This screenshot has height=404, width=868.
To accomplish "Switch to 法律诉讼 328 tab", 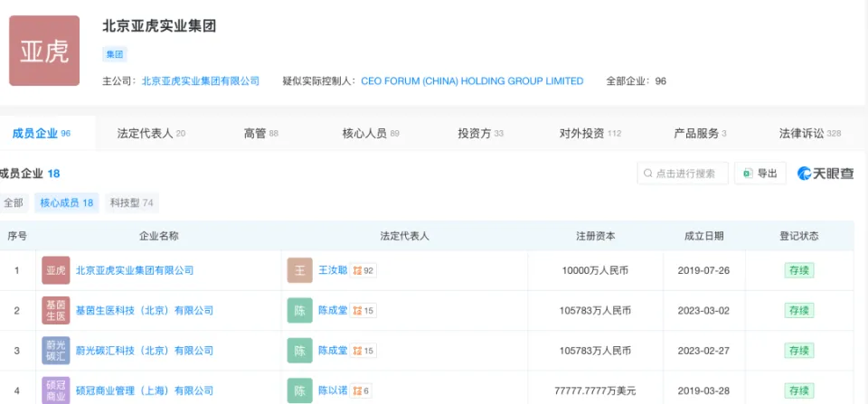I will click(810, 134).
